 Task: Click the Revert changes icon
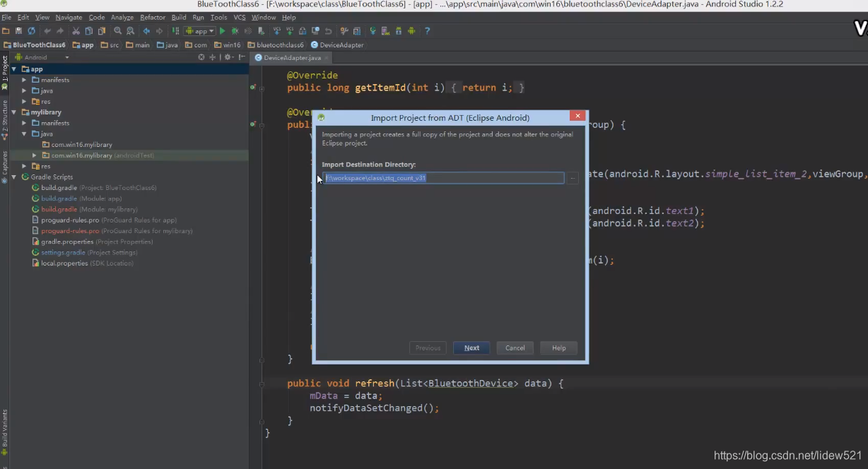pos(329,31)
